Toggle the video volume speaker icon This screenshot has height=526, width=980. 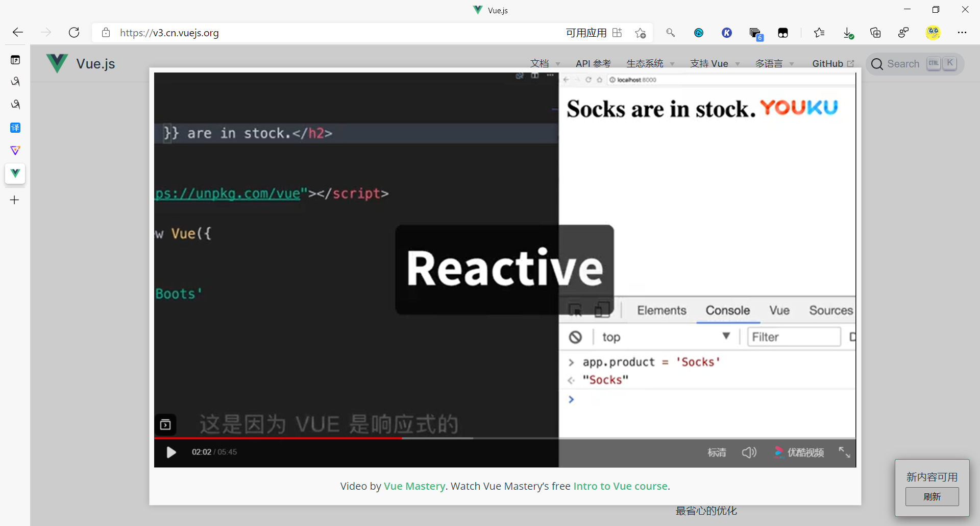(x=749, y=452)
